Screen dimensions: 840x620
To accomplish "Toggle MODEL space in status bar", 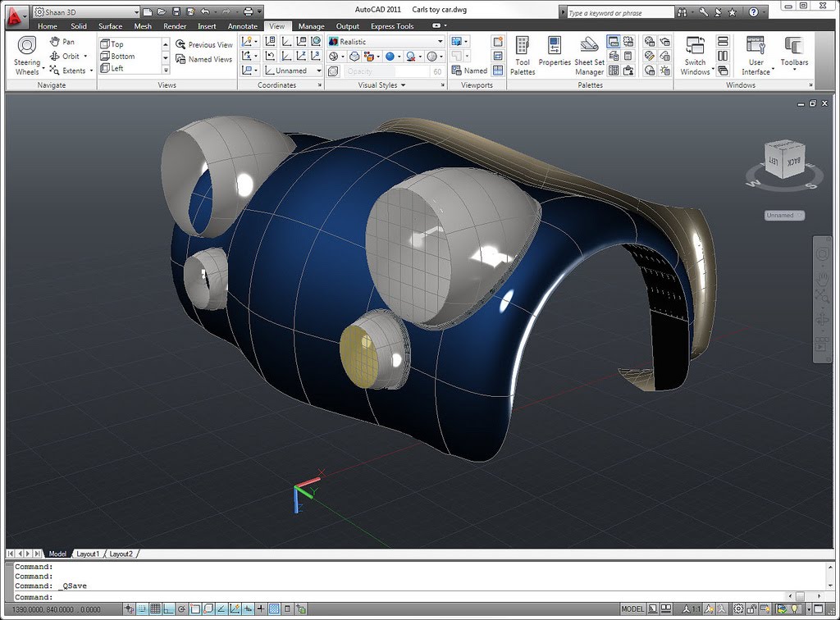I will 632,609.
